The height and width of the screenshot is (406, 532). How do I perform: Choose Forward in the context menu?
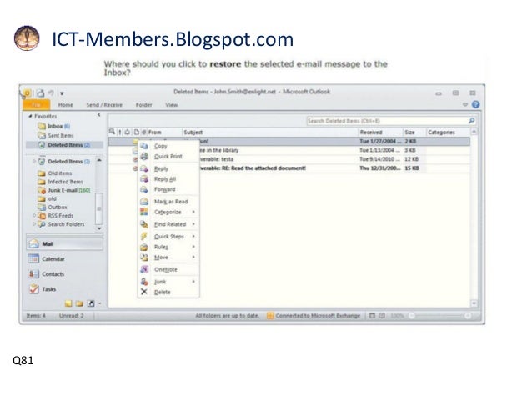[168, 189]
